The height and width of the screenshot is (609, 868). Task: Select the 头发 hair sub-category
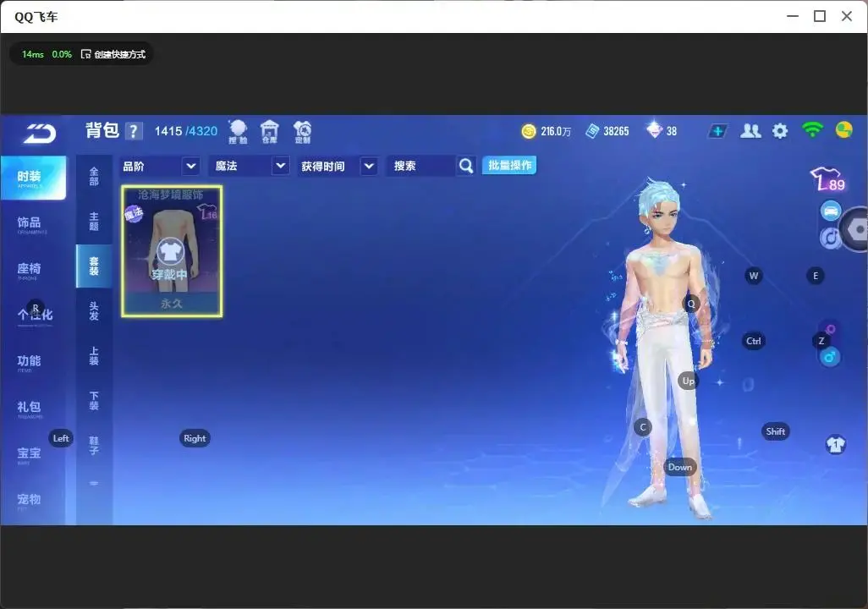coord(94,311)
